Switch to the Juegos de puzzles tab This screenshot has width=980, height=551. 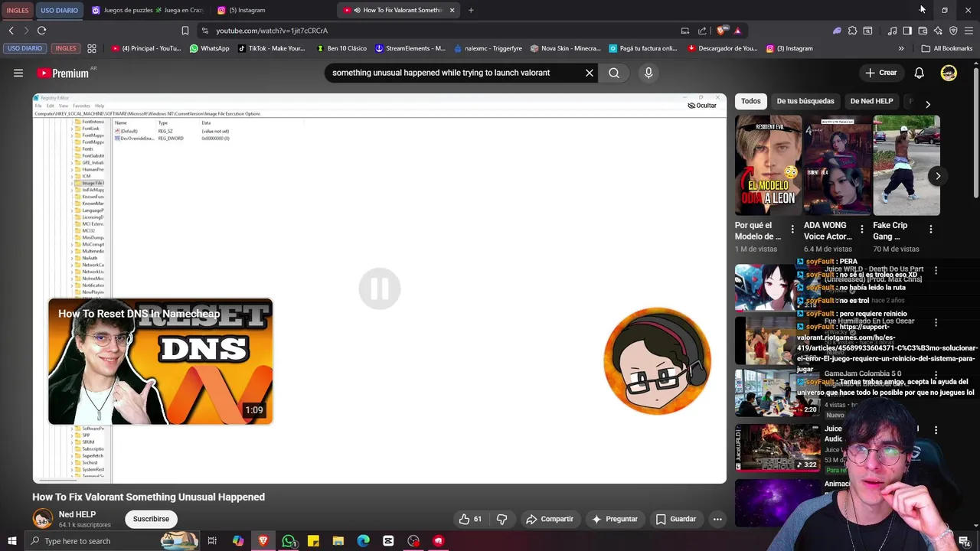pyautogui.click(x=147, y=10)
